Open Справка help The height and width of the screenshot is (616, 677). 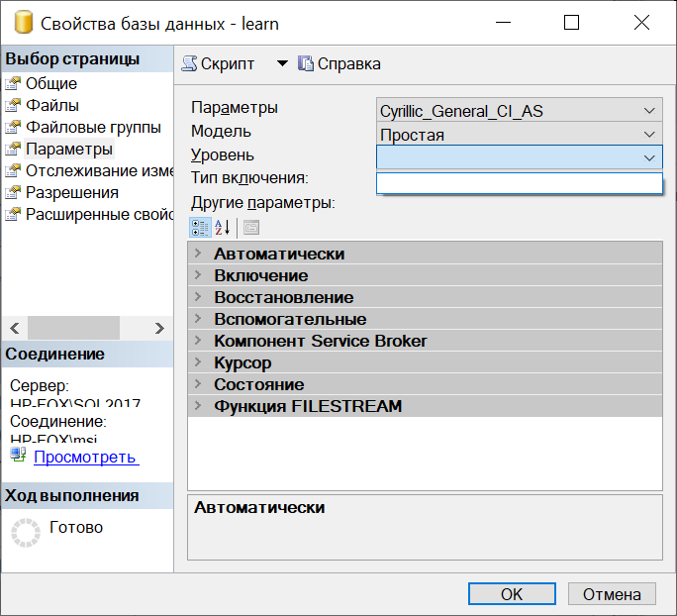click(x=339, y=64)
